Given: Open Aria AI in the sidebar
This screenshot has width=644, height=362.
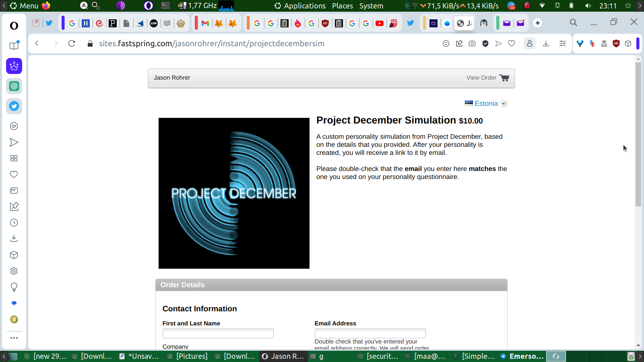Looking at the screenshot, I should [14, 66].
